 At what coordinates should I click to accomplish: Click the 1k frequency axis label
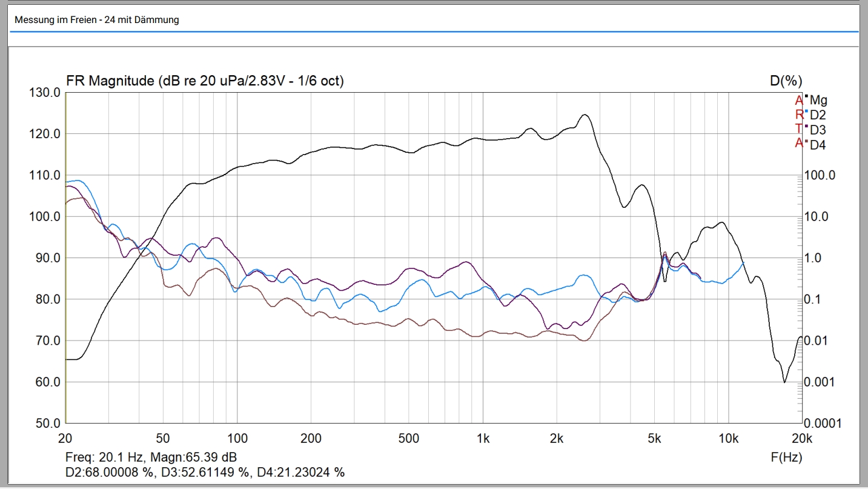[483, 439]
